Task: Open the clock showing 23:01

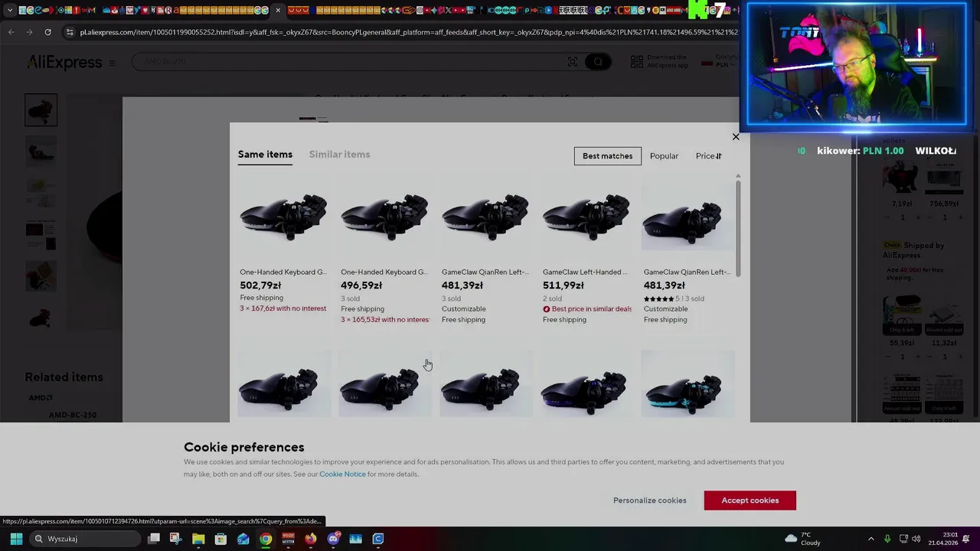Action: pyautogui.click(x=943, y=539)
